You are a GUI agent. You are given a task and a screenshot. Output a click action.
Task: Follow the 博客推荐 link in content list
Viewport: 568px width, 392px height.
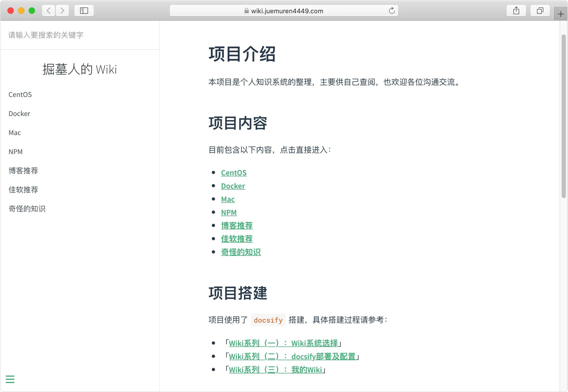pos(237,226)
